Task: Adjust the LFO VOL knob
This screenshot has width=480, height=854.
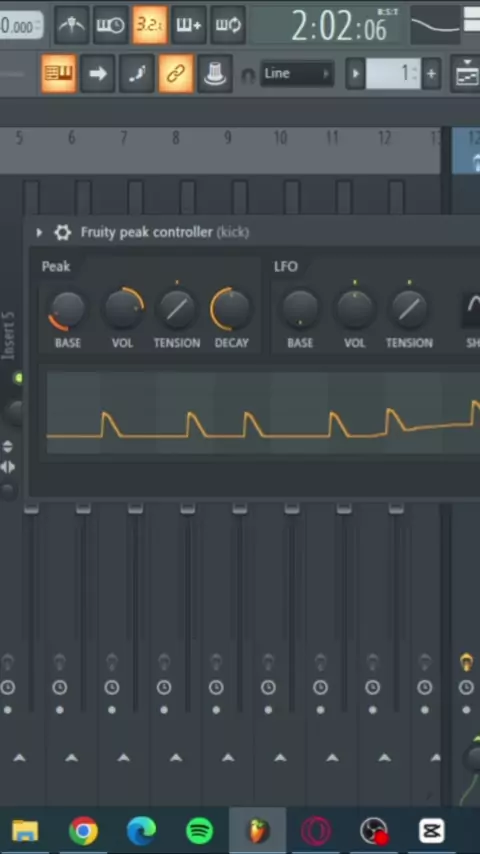Action: pos(355,309)
